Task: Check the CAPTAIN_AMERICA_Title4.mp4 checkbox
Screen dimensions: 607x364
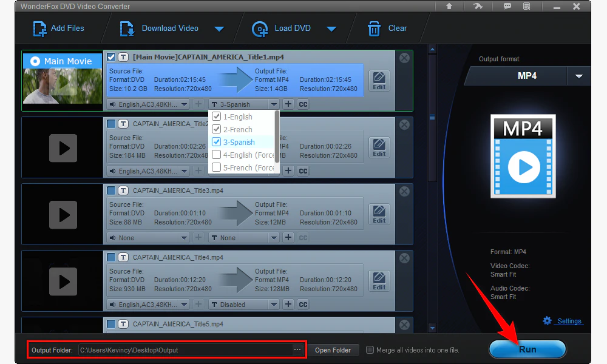Action: [x=111, y=257]
